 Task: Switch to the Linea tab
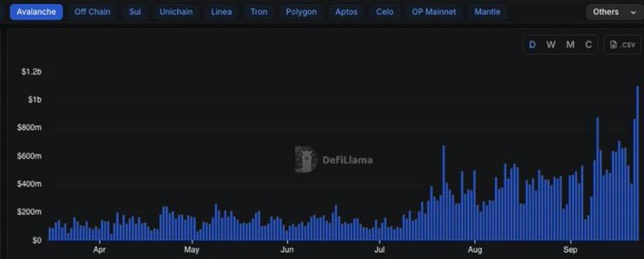[x=221, y=12]
